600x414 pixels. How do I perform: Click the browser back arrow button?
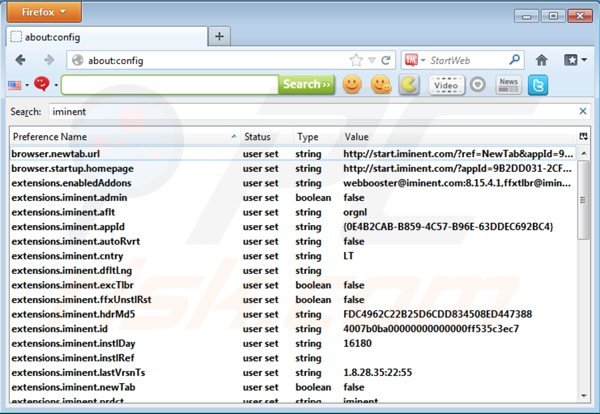tap(21, 60)
